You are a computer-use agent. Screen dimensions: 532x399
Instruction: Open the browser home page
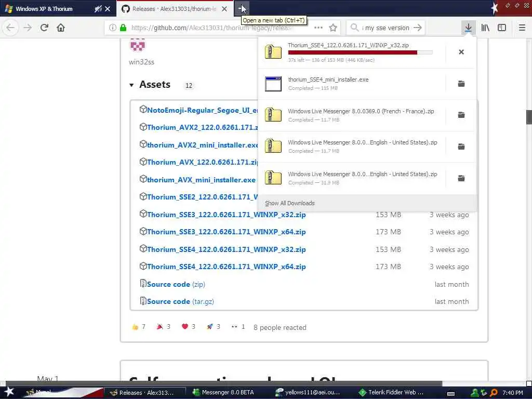61,28
